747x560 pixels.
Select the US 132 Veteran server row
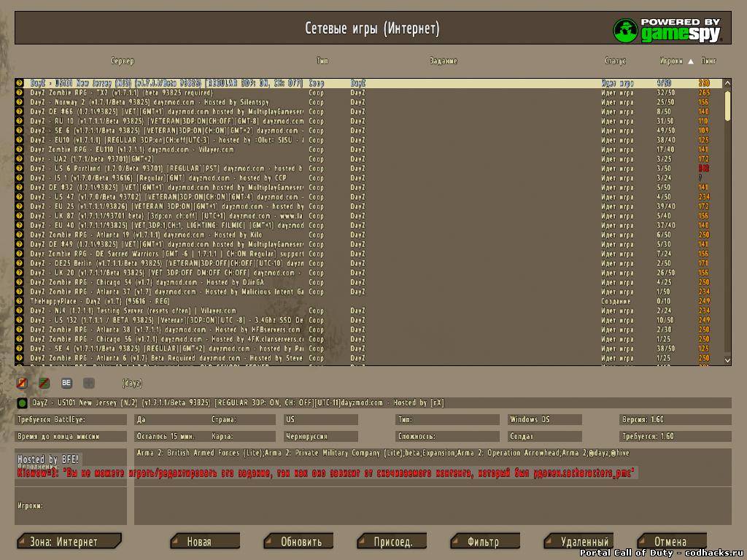(x=369, y=321)
